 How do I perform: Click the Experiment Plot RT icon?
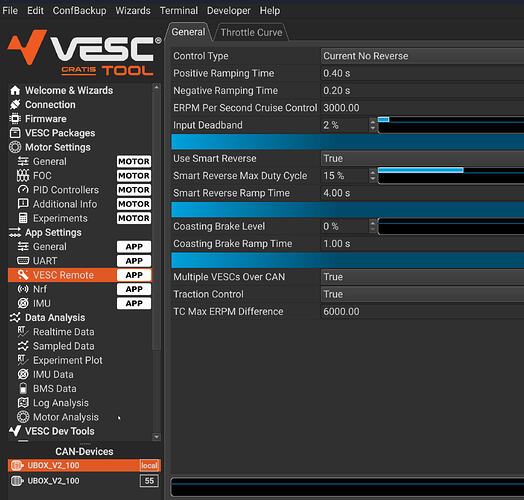[x=22, y=360]
